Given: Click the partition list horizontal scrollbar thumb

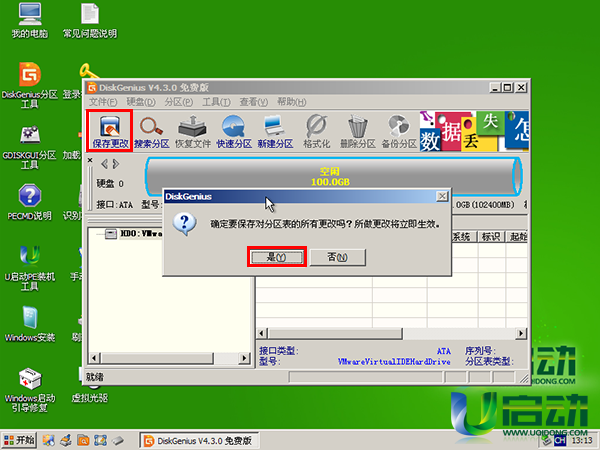Looking at the screenshot, I should click(335, 333).
